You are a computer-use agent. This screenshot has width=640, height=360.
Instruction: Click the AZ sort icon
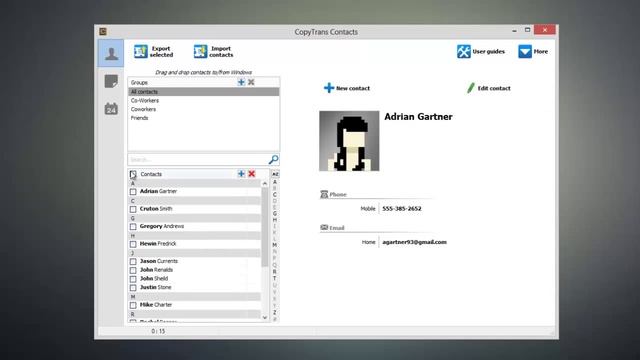pyautogui.click(x=275, y=174)
